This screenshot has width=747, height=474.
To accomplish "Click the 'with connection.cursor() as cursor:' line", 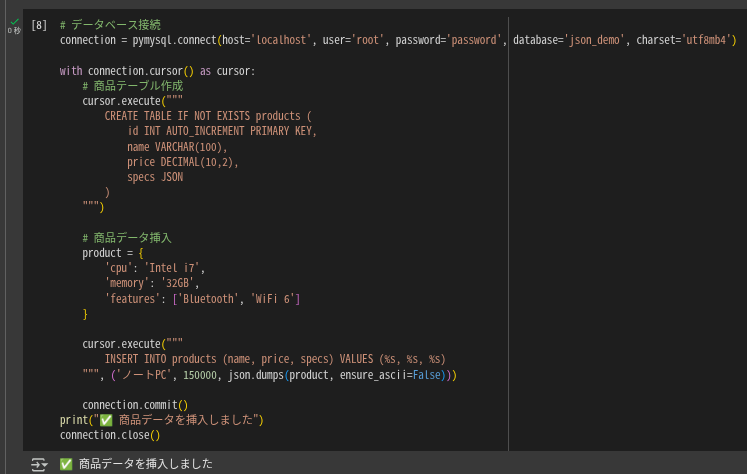I will 157,71.
